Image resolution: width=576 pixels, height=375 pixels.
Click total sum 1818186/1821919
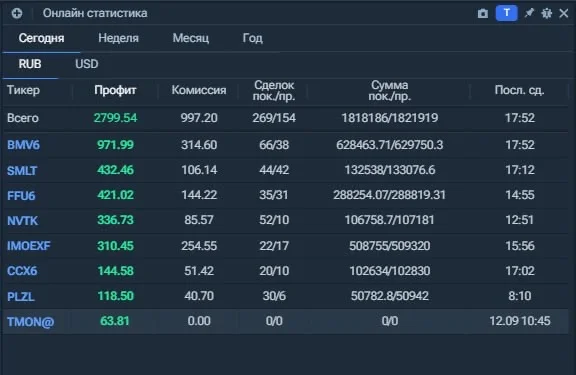tap(389, 118)
